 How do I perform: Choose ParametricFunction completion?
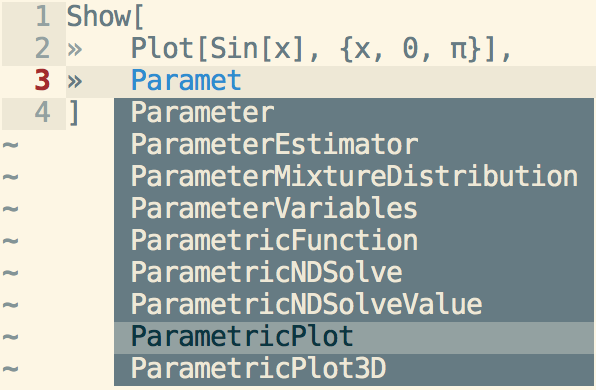pyautogui.click(x=354, y=241)
